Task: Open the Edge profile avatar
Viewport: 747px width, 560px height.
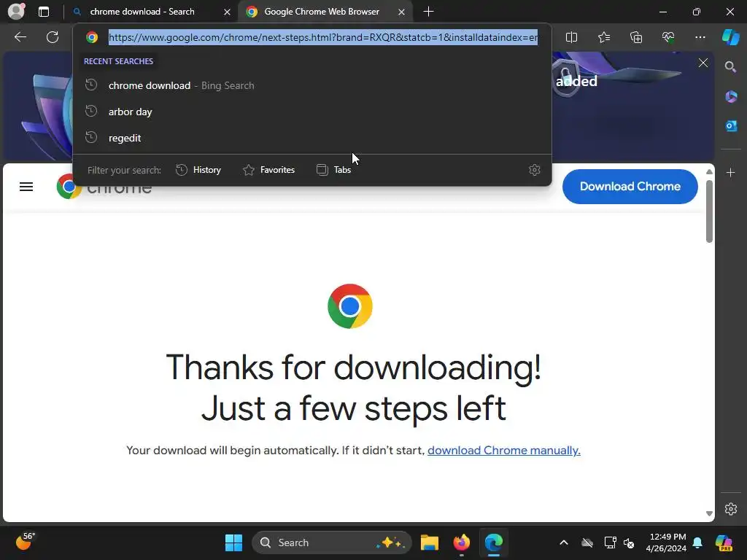Action: click(16, 12)
